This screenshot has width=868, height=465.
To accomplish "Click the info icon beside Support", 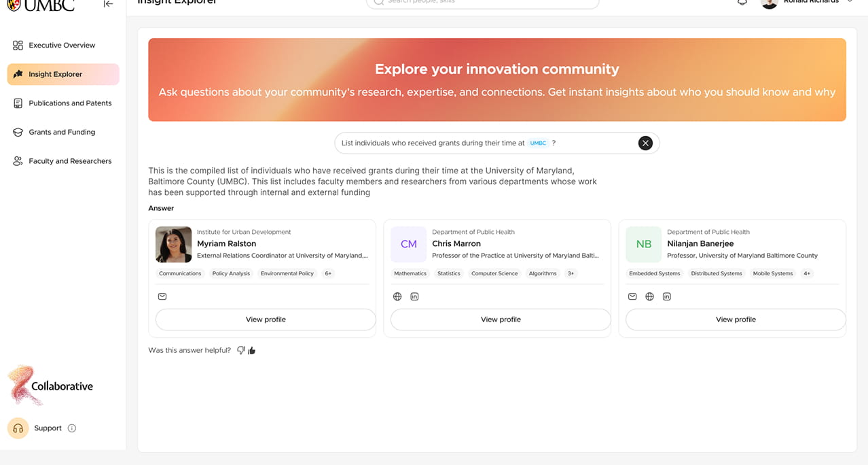I will point(72,428).
